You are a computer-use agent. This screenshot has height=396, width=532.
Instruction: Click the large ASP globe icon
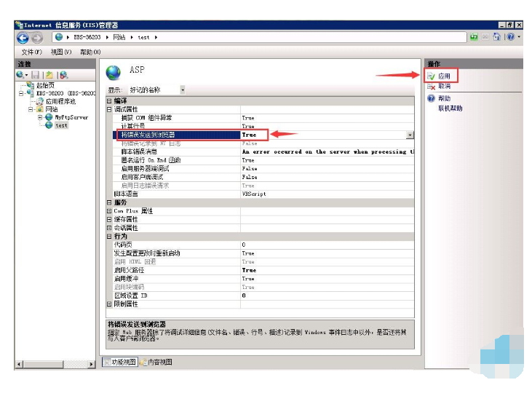click(x=114, y=72)
